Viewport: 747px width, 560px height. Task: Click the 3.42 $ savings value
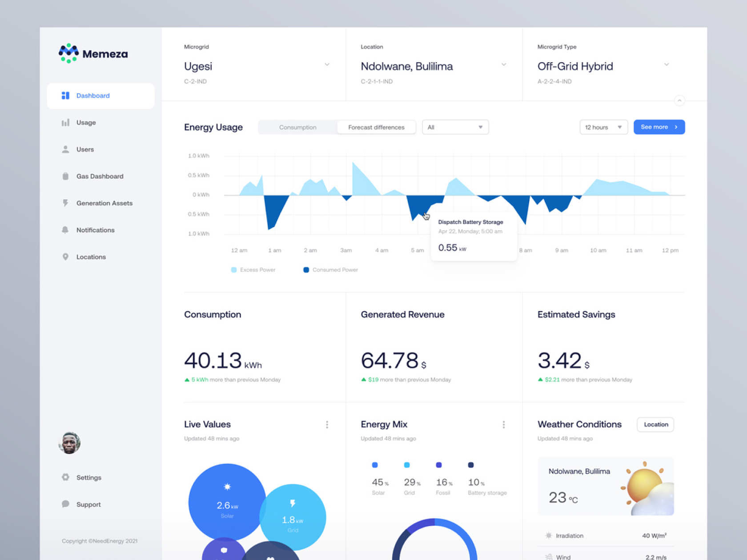pyautogui.click(x=563, y=360)
